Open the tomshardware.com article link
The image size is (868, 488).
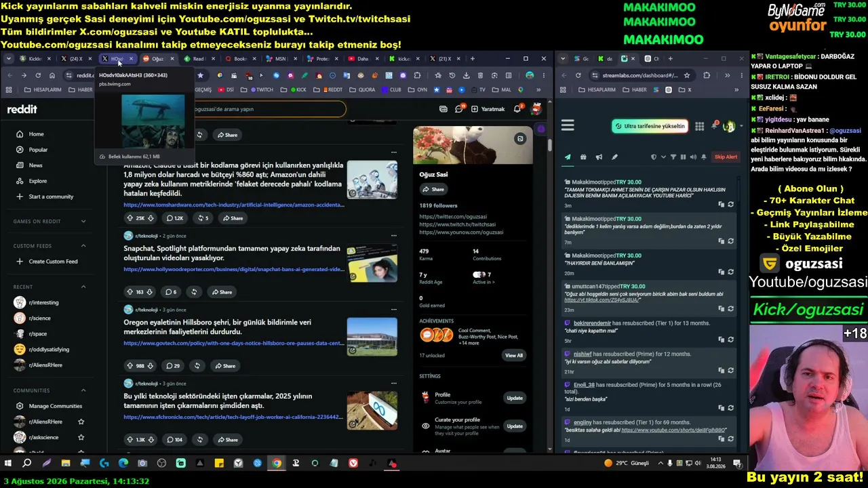234,205
